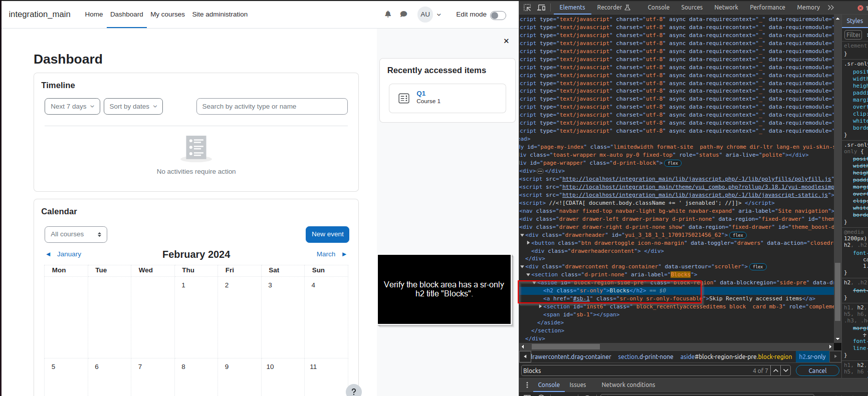Switch to the Network tab

coord(726,8)
